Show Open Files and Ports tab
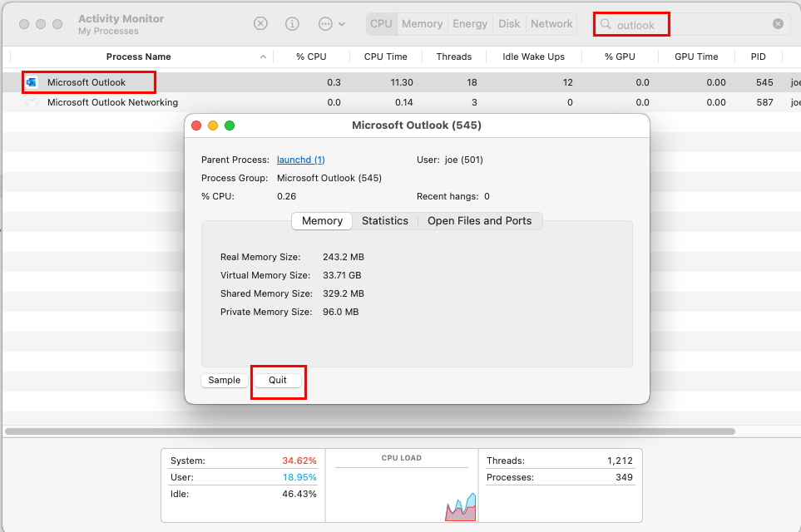Viewport: 801px width, 532px height. [479, 221]
